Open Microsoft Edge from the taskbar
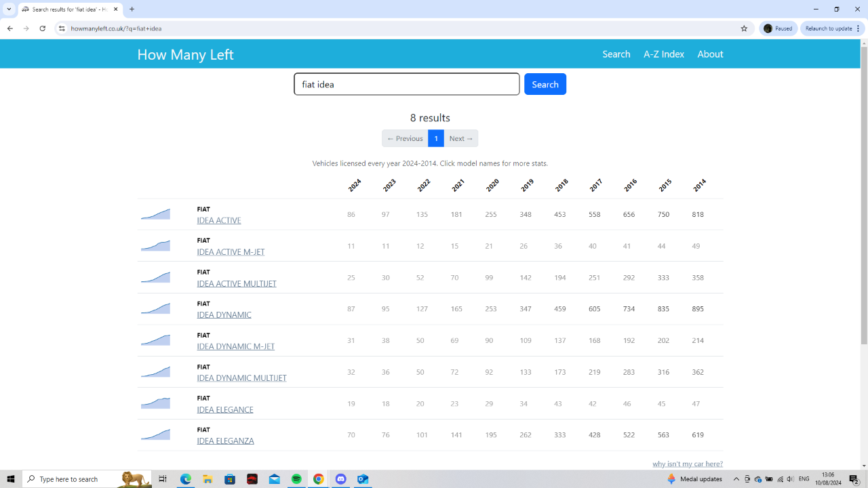The width and height of the screenshot is (868, 488). tap(186, 479)
